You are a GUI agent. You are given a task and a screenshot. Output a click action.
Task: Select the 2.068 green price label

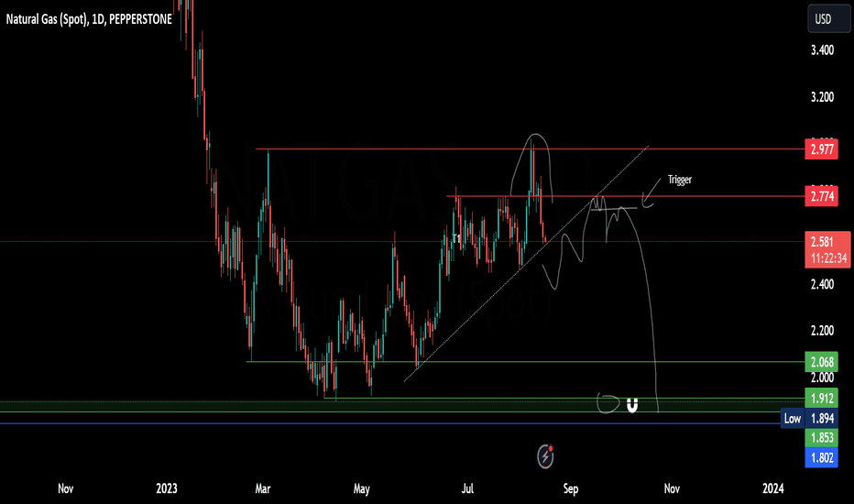[x=821, y=362]
